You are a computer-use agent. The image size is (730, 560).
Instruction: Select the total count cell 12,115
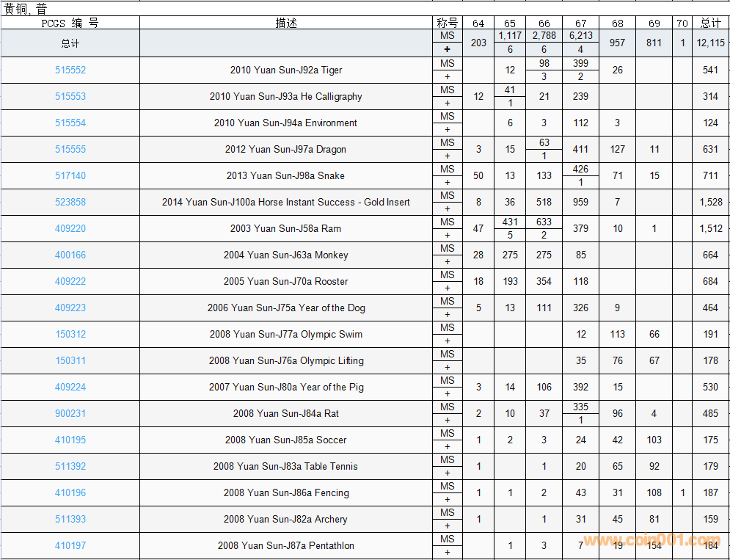pos(710,43)
